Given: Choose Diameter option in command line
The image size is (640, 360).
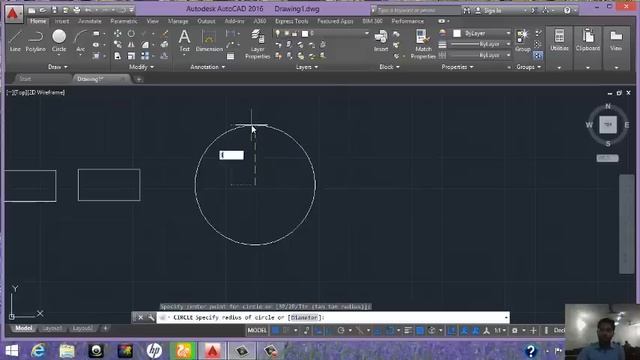Looking at the screenshot, I should point(304,317).
